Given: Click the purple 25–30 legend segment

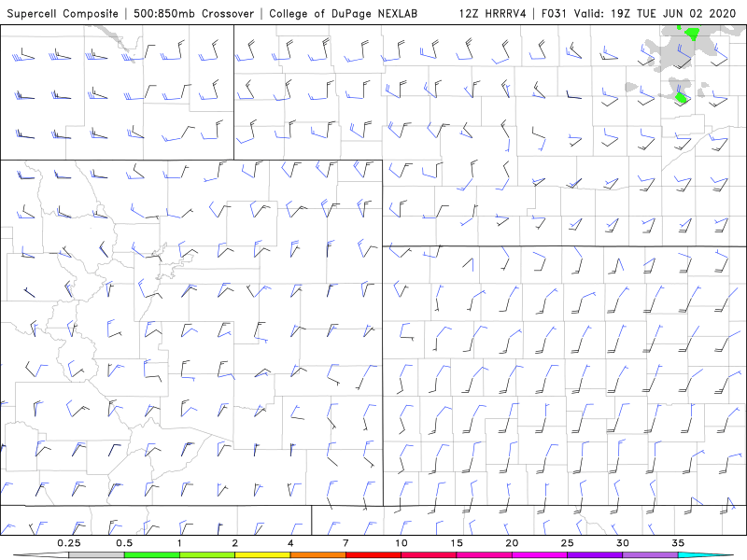Looking at the screenshot, I should tap(595, 555).
